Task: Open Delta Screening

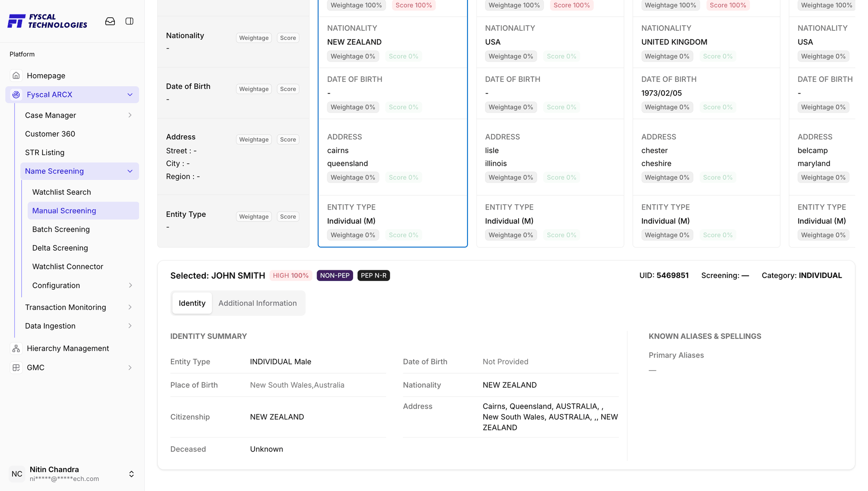Action: coord(60,248)
